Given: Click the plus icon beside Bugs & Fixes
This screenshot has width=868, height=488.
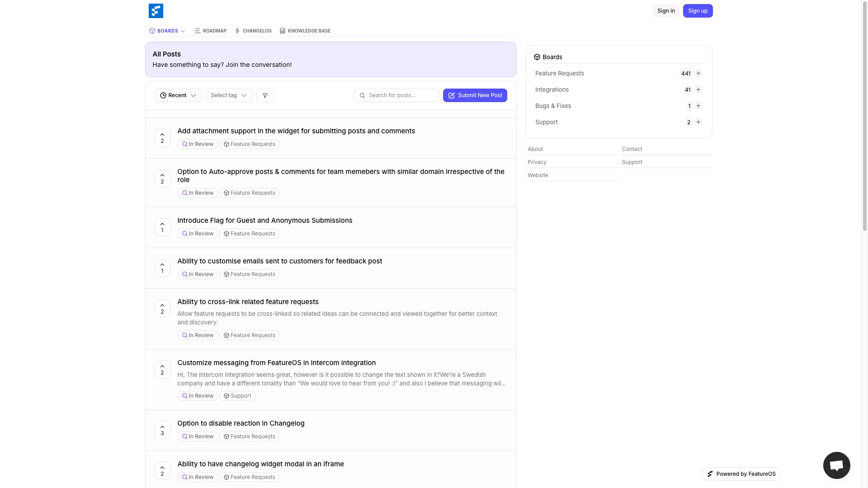Looking at the screenshot, I should [x=698, y=106].
